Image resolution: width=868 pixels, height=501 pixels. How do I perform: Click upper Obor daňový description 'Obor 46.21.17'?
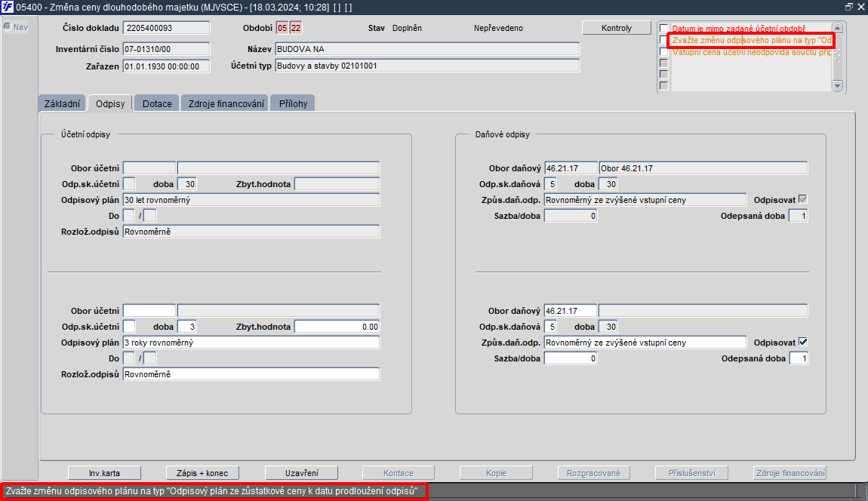pyautogui.click(x=703, y=168)
